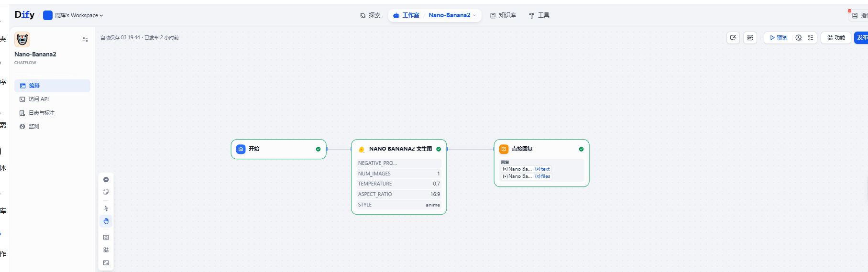Open the 知识库 knowledge tab
868x272 pixels.
503,15
